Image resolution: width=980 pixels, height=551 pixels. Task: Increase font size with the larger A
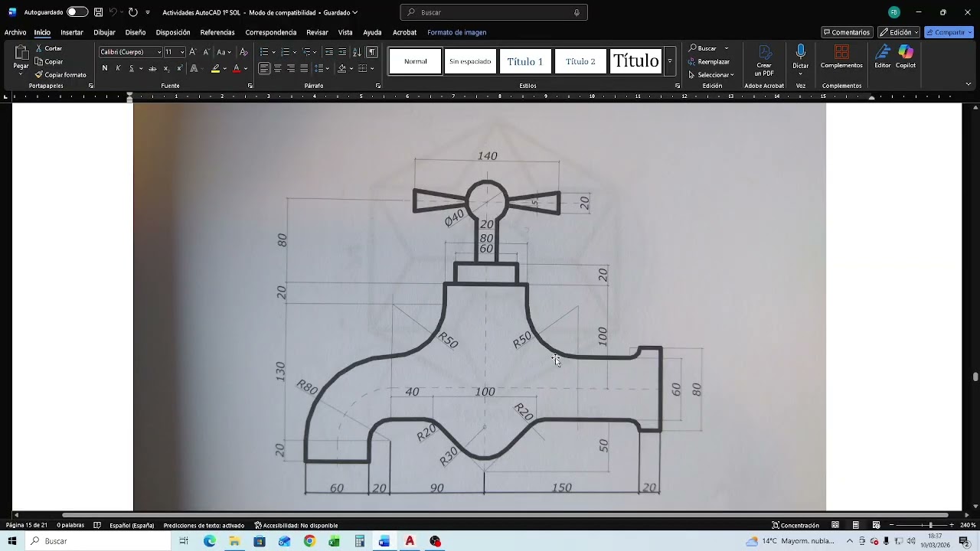point(192,52)
